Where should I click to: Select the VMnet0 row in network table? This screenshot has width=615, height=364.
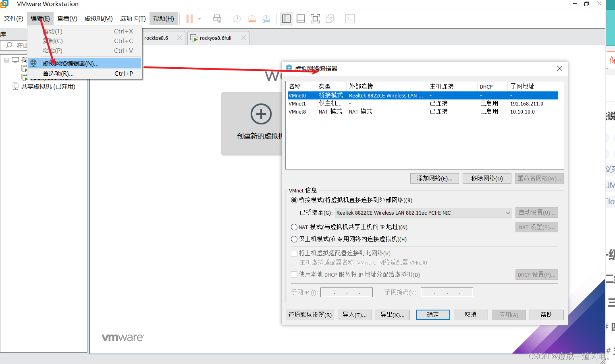[x=423, y=95]
